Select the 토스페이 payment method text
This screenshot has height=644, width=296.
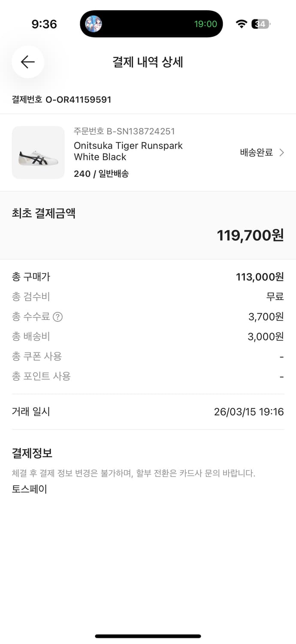(29, 489)
